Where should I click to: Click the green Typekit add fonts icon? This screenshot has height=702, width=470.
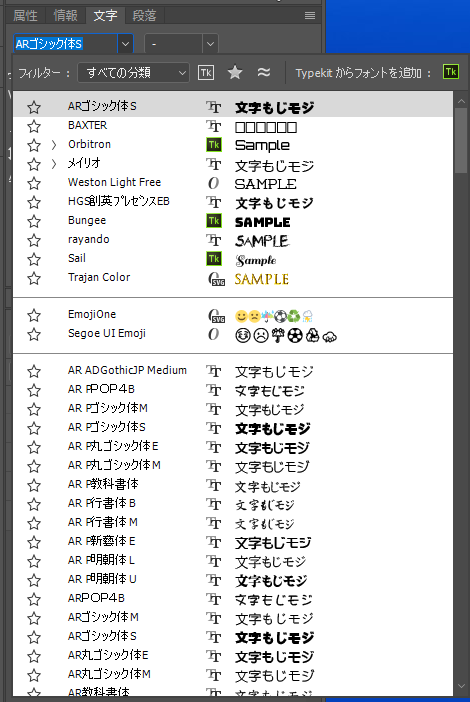tap(451, 72)
